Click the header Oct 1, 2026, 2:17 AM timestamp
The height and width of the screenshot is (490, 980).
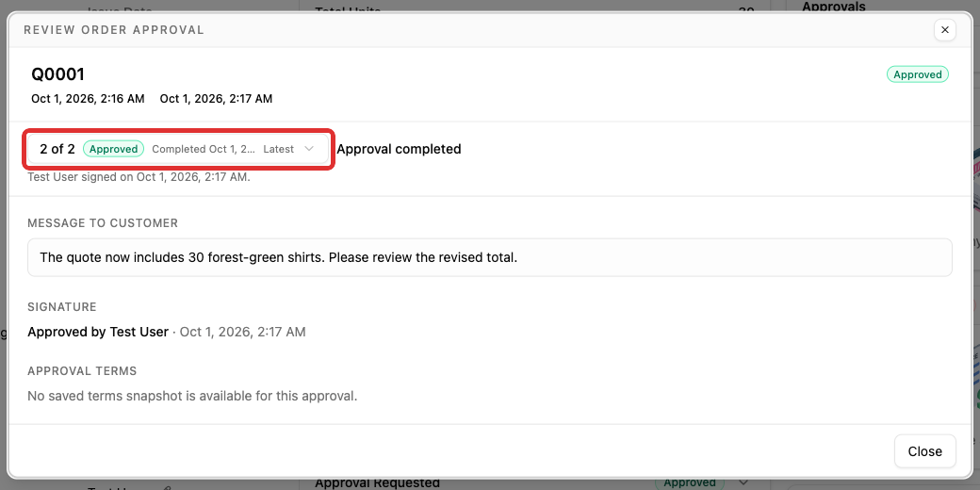coord(216,99)
